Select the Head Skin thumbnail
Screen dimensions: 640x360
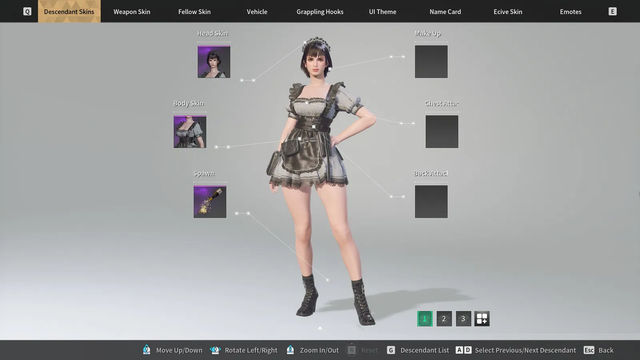[214, 62]
